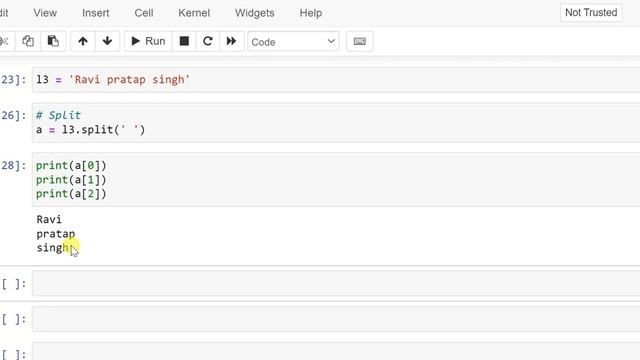
Task: Select the cell with l3.split code
Action: point(336,123)
